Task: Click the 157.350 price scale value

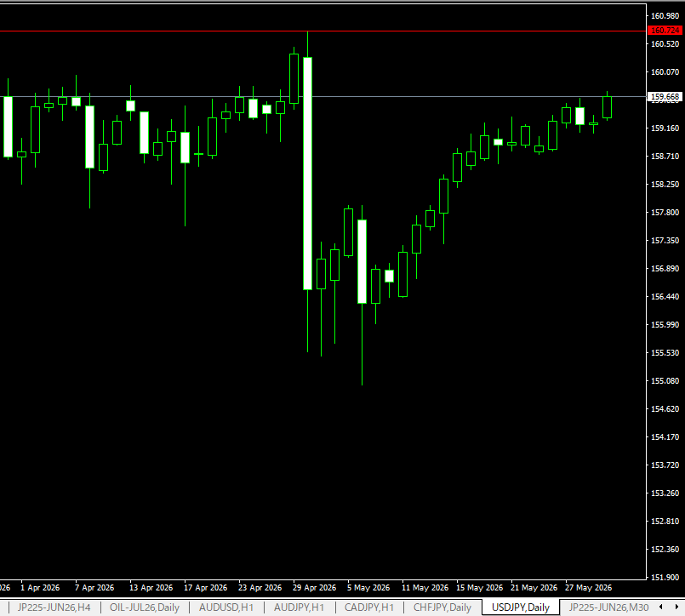Action: click(665, 241)
